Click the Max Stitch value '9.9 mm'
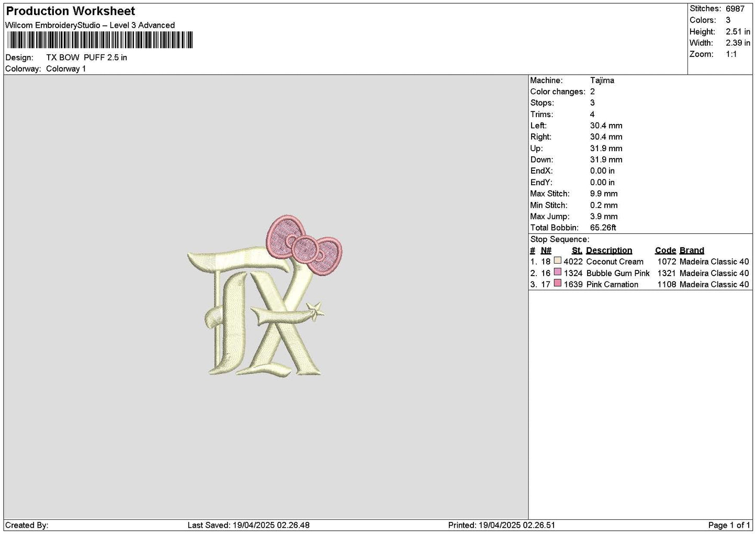756x534 pixels. point(604,194)
